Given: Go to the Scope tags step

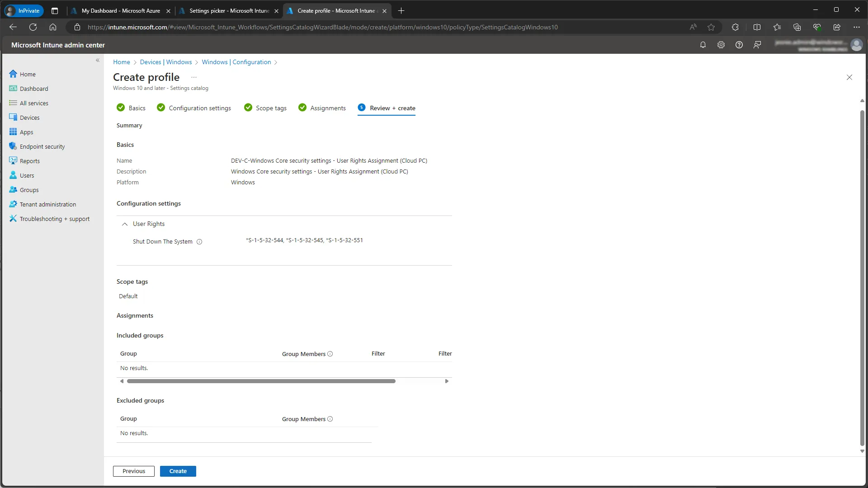Looking at the screenshot, I should click(265, 108).
